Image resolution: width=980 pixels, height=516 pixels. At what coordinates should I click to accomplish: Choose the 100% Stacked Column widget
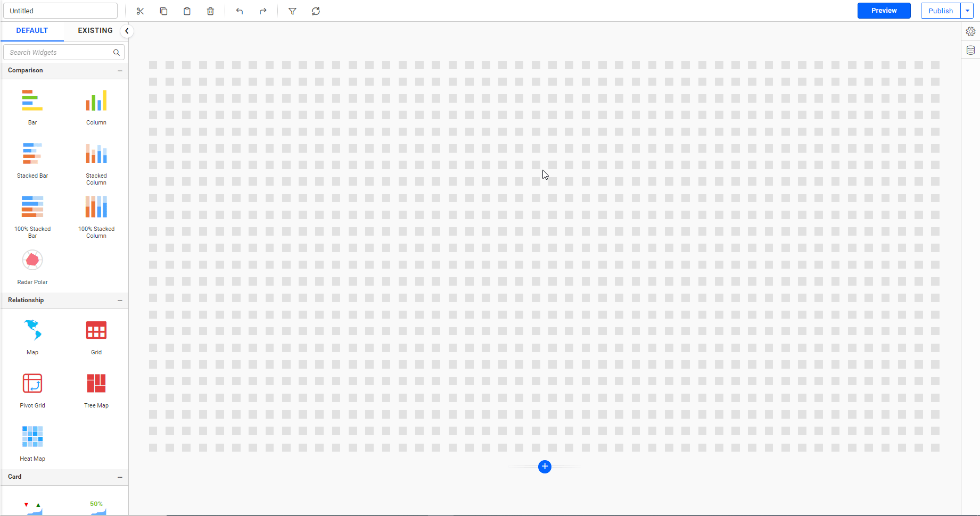pyautogui.click(x=96, y=216)
